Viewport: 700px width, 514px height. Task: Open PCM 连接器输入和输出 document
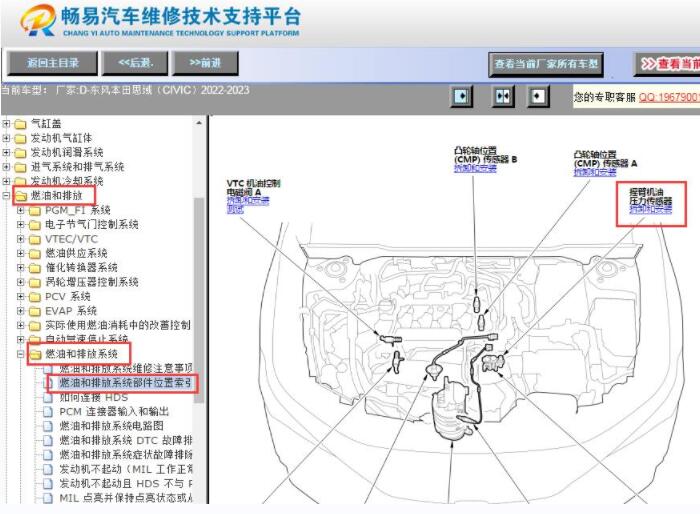114,411
